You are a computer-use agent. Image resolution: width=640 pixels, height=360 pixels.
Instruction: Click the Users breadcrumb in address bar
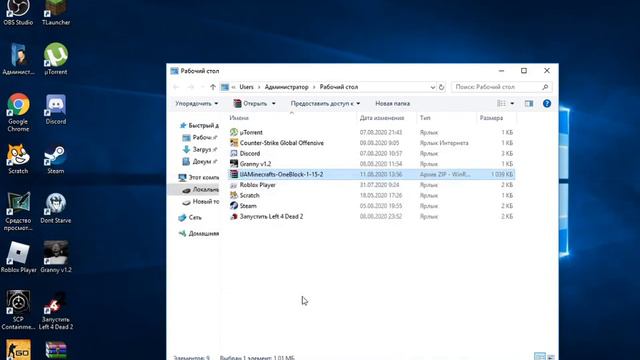(246, 87)
